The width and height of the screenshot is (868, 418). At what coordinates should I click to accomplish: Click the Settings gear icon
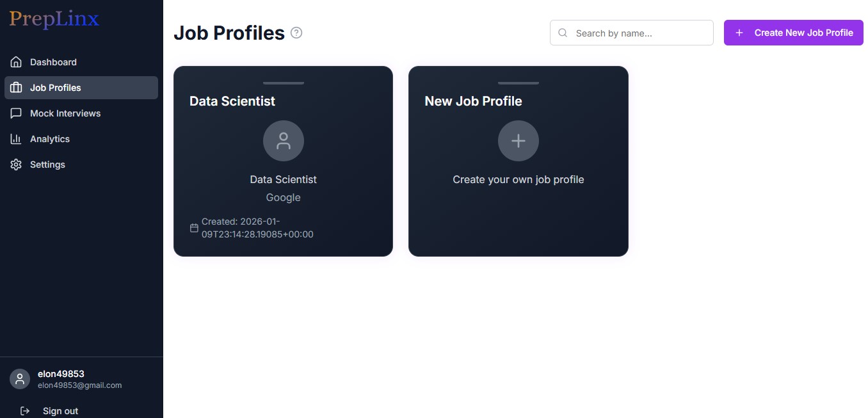(16, 165)
